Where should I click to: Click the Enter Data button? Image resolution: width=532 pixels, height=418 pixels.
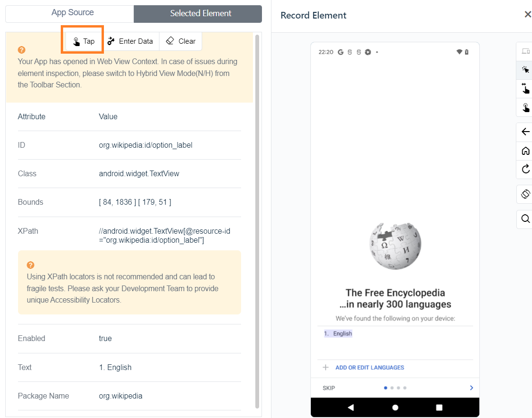[x=131, y=41]
